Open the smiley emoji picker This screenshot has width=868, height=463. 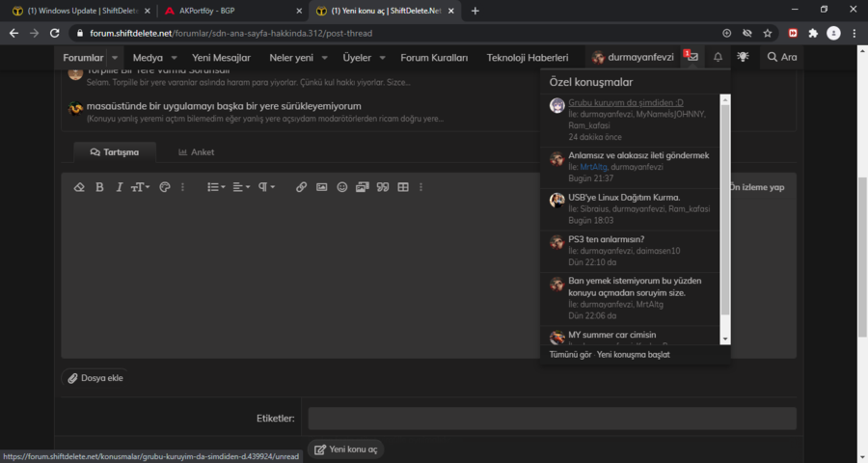pos(342,187)
